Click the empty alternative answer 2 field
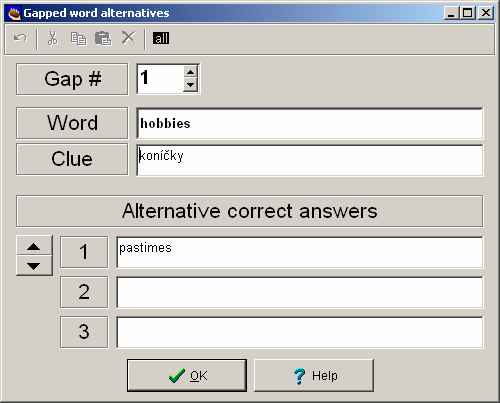Image resolution: width=500 pixels, height=403 pixels. [300, 292]
